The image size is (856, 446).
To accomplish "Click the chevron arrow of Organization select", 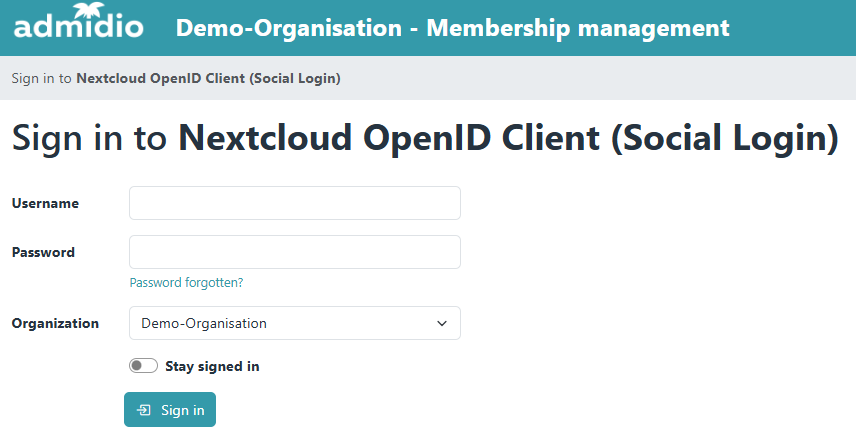I will pos(442,323).
